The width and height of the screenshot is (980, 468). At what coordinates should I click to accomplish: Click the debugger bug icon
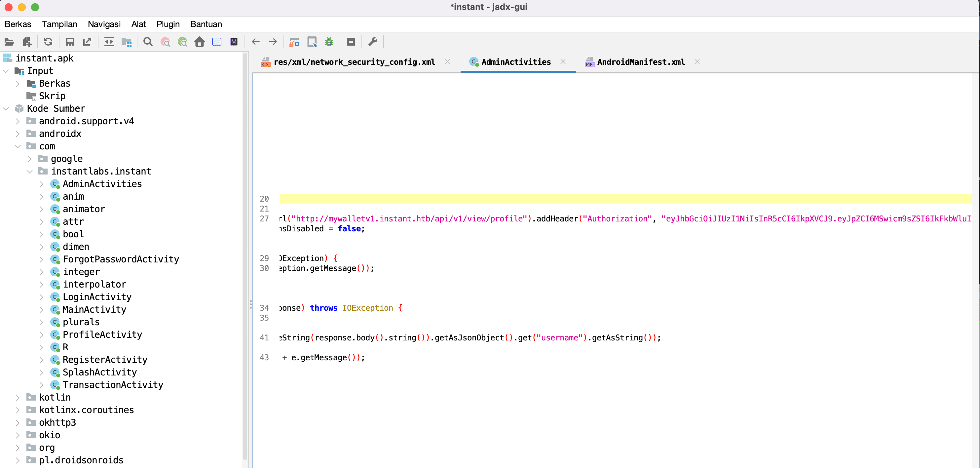[x=329, y=42]
